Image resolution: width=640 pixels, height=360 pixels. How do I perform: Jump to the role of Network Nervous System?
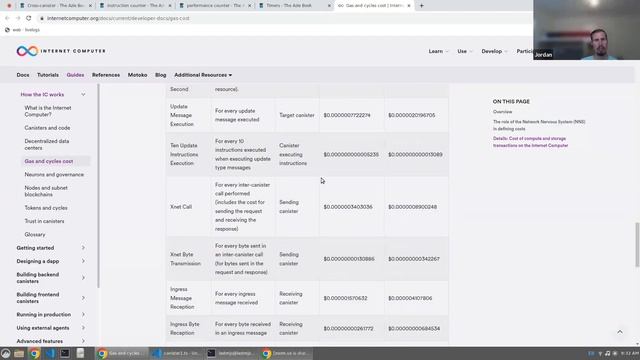click(539, 125)
